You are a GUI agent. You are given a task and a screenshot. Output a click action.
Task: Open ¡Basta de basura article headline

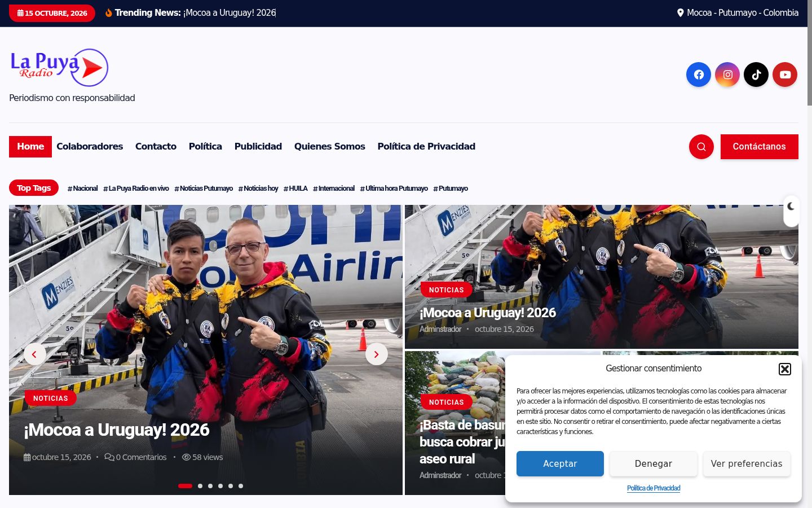(x=462, y=442)
